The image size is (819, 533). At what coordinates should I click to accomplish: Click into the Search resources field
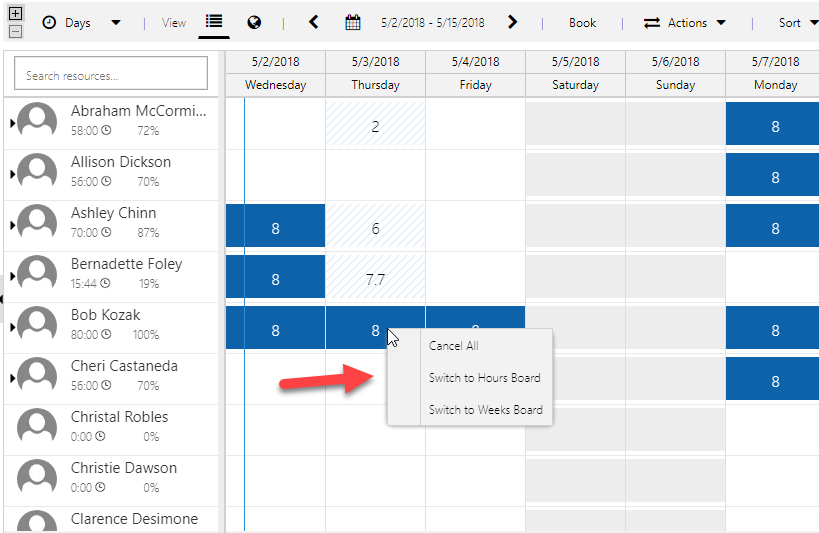(x=111, y=75)
